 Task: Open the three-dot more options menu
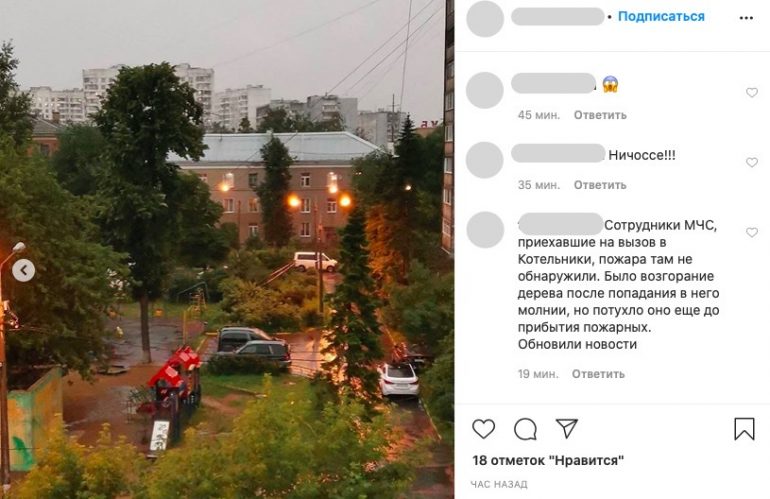[746, 18]
